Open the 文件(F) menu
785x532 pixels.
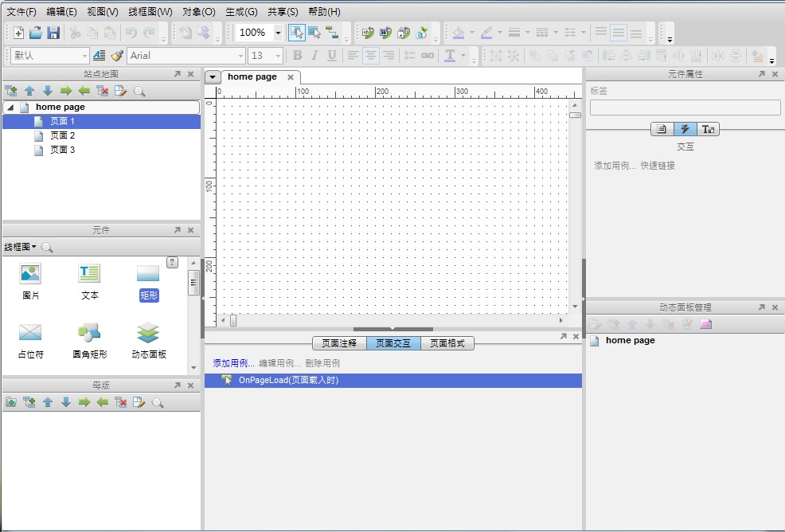(21, 11)
